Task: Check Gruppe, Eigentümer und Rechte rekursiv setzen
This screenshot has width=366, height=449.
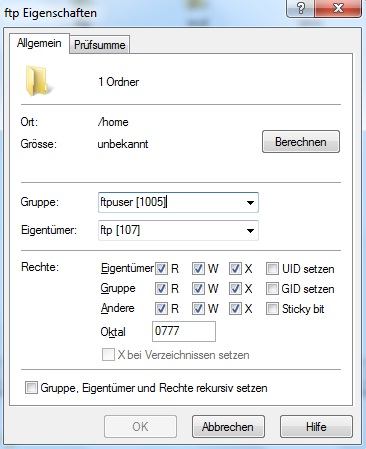Action: click(31, 388)
